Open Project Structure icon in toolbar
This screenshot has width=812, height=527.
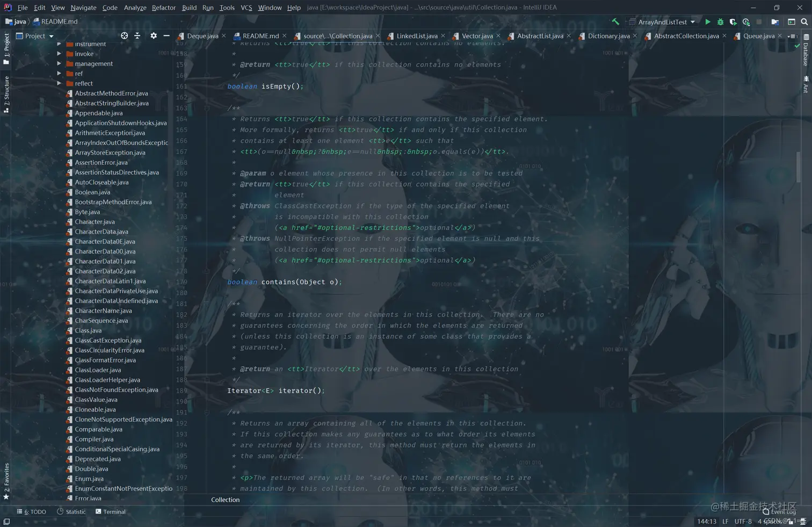coord(775,21)
